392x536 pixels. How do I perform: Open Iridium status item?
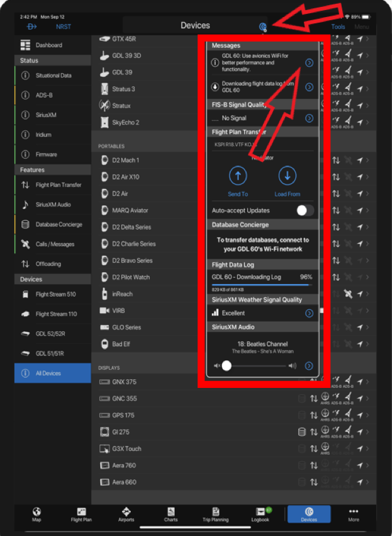coord(53,135)
